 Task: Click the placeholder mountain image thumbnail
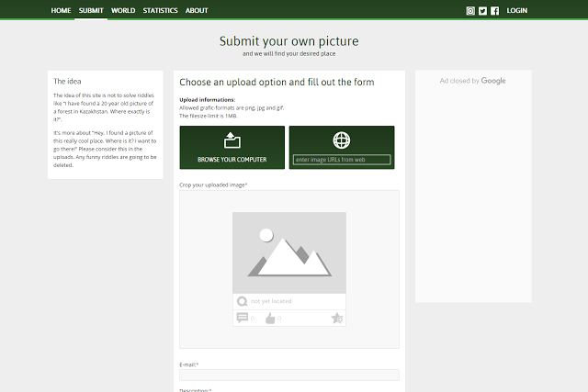click(289, 252)
